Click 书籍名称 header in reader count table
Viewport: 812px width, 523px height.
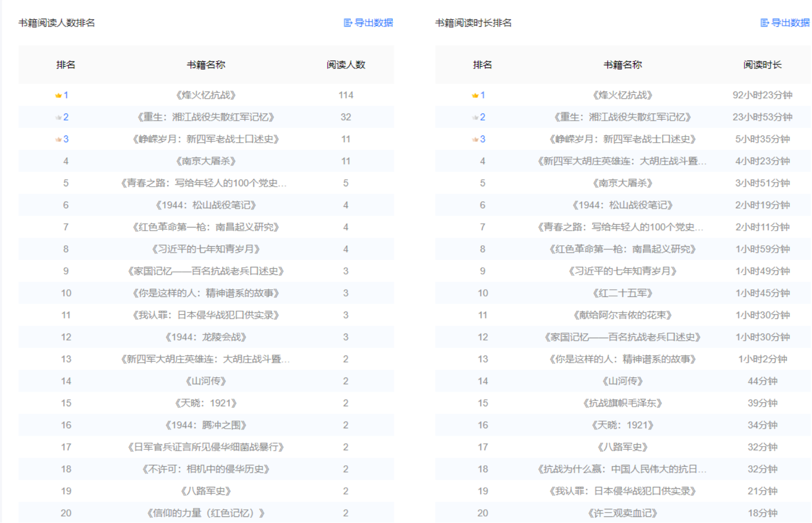pos(206,65)
